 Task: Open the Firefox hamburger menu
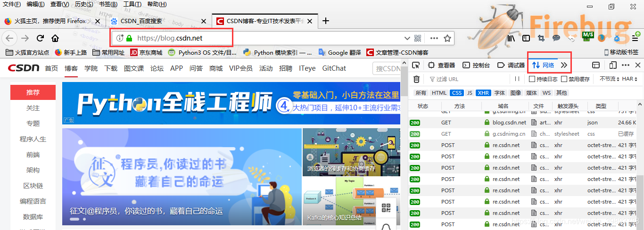coord(635,38)
